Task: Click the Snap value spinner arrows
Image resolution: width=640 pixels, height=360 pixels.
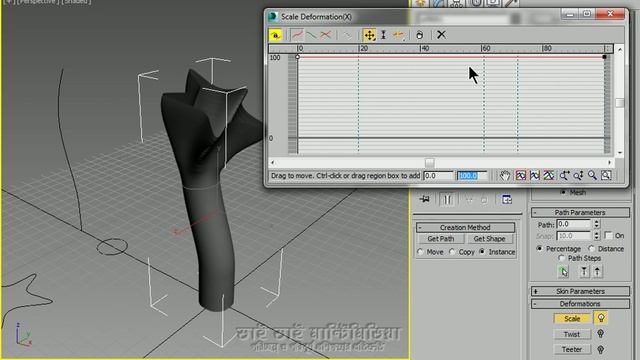Action: pyautogui.click(x=597, y=236)
